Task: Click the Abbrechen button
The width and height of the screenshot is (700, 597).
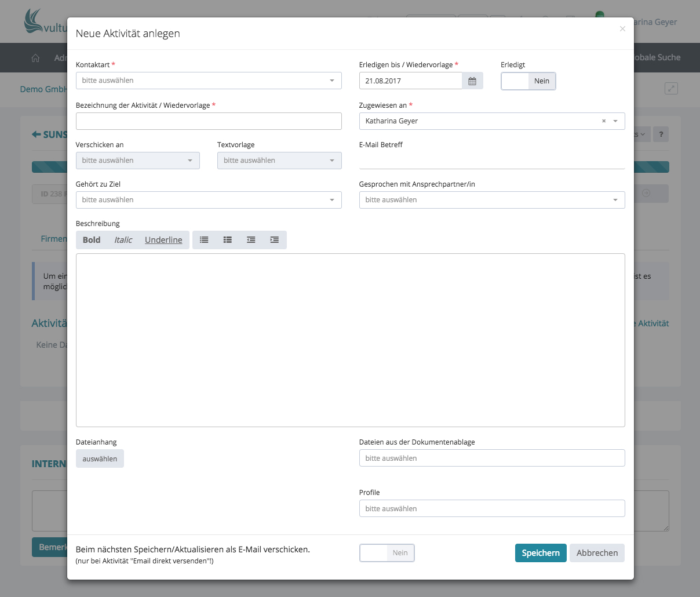Action: point(597,553)
